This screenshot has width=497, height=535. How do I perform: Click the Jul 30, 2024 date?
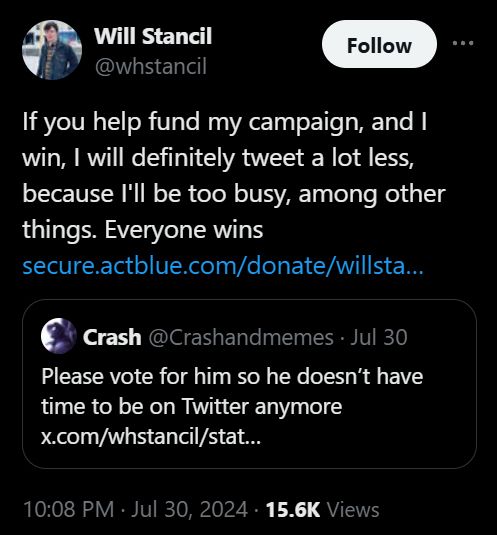point(189,509)
